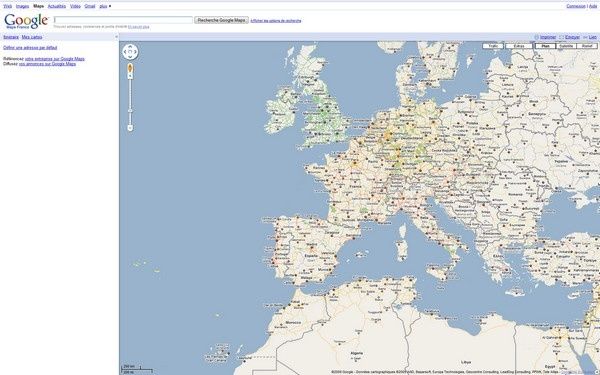Collapse the left side panel

[x=116, y=37]
